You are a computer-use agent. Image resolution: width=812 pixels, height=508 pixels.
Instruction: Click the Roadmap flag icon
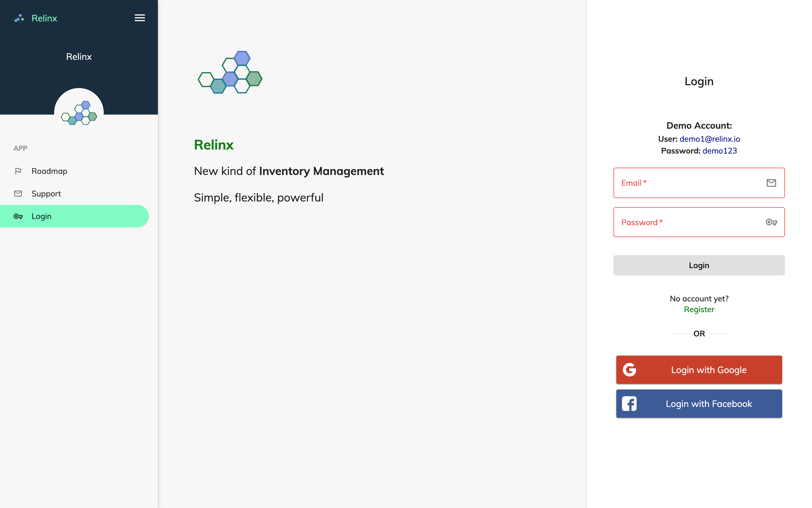pos(18,171)
